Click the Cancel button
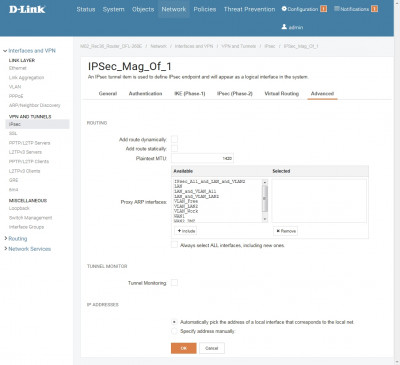This screenshot has height=365, width=400. pos(212,348)
